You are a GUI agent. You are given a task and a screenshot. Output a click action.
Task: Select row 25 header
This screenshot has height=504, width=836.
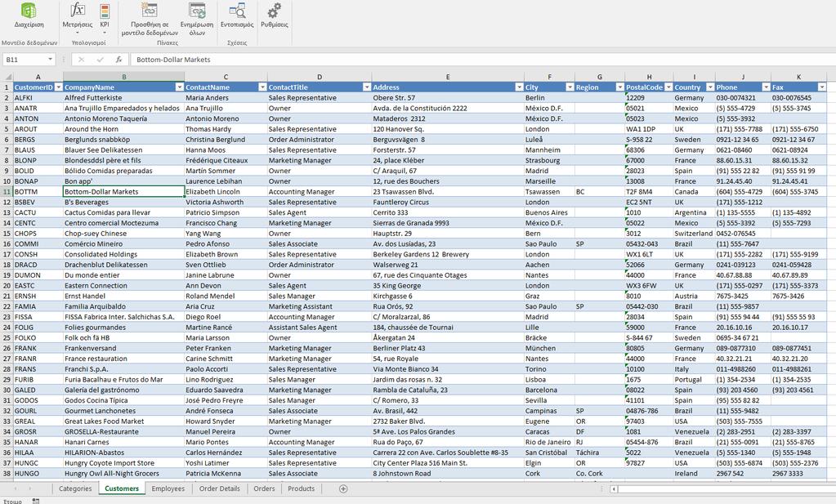(x=7, y=338)
